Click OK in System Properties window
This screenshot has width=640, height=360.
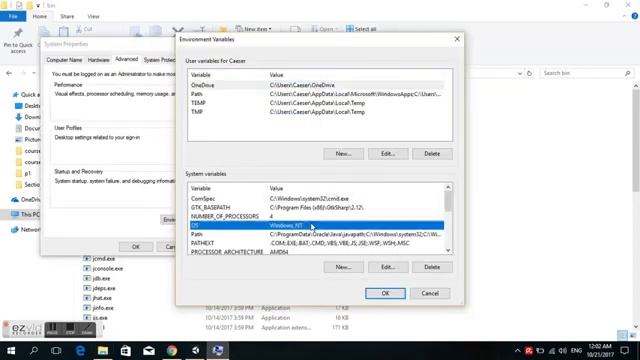[x=136, y=247]
